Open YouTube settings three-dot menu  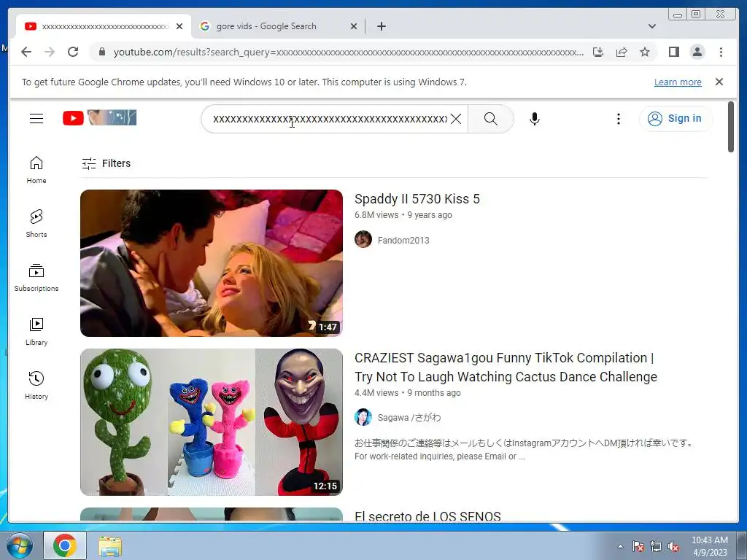click(x=619, y=119)
